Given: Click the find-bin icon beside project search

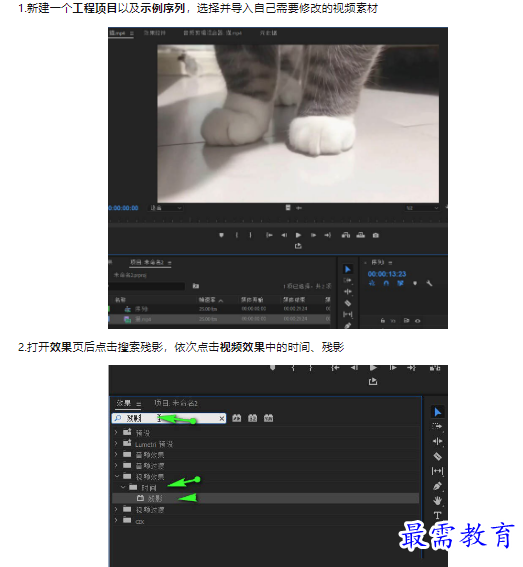Looking at the screenshot, I should click(196, 286).
